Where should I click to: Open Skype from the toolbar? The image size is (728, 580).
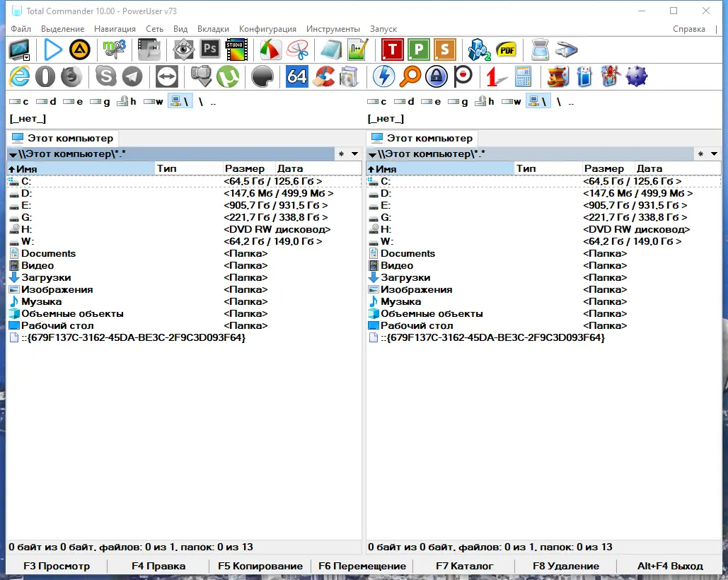tap(106, 76)
